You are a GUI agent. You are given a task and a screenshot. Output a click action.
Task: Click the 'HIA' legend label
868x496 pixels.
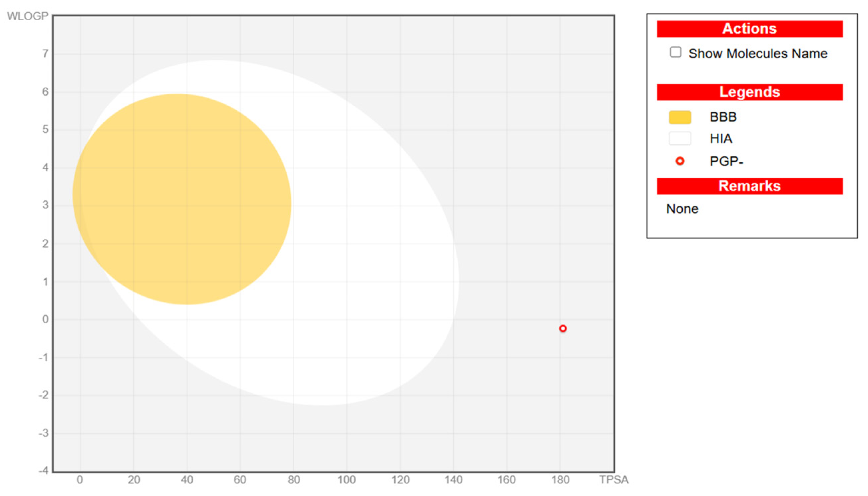pos(721,139)
